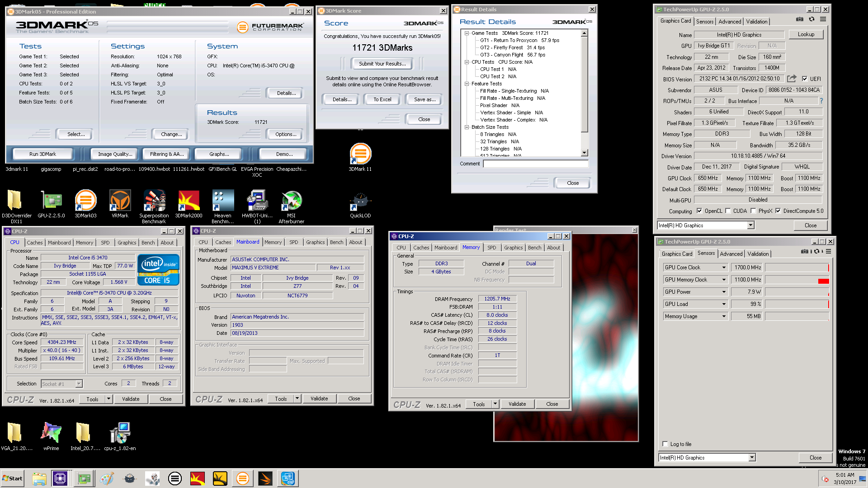Click the refresh icon in GPU-Z Graphics Card window
The height and width of the screenshot is (488, 868).
click(811, 19)
